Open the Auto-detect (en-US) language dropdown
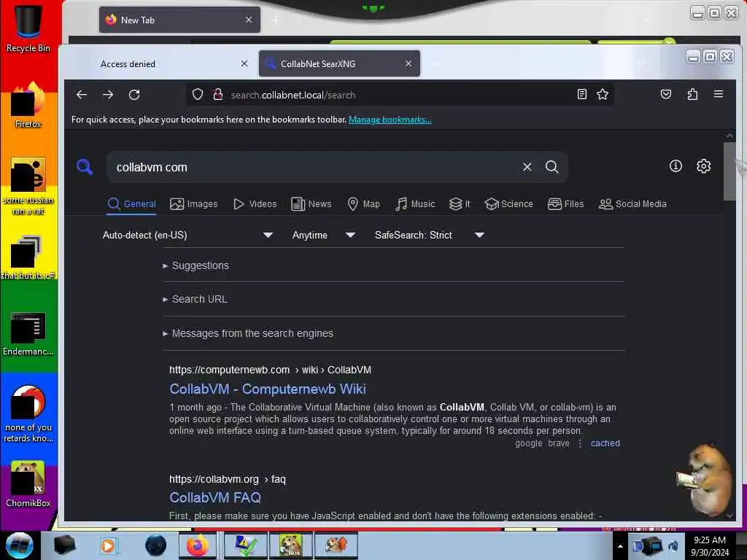The height and width of the screenshot is (560, 747). point(187,235)
